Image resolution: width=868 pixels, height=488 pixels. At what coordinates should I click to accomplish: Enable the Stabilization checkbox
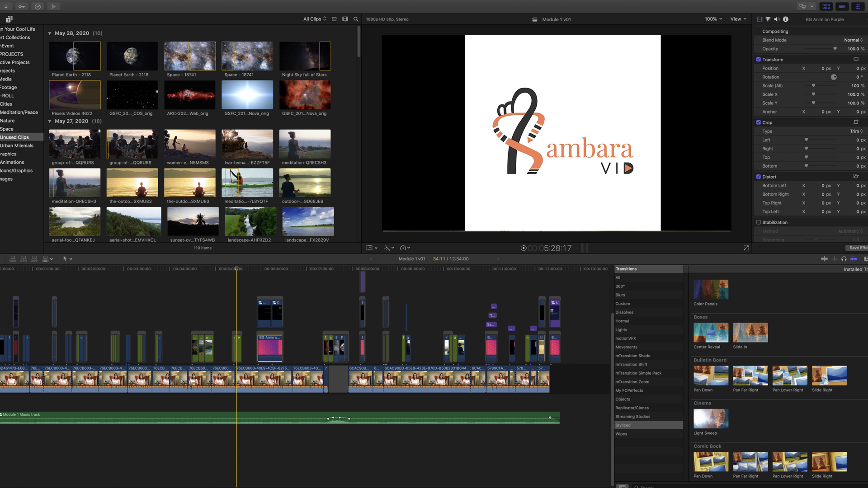coord(759,222)
